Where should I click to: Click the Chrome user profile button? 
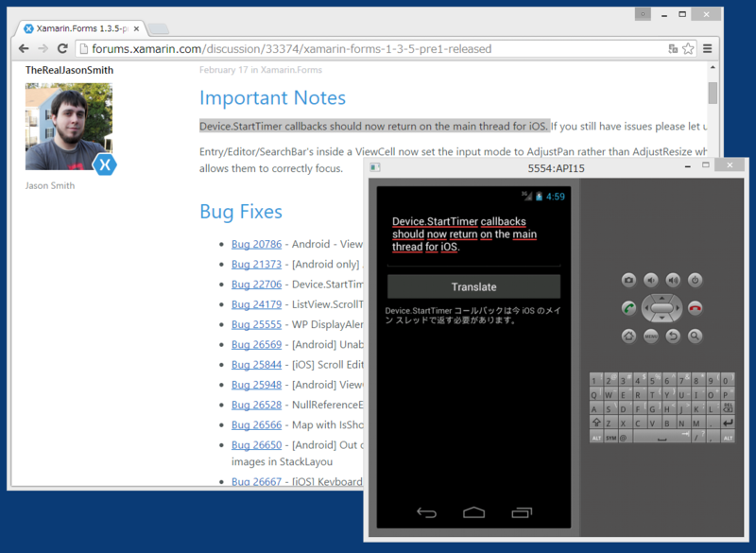[x=643, y=14]
